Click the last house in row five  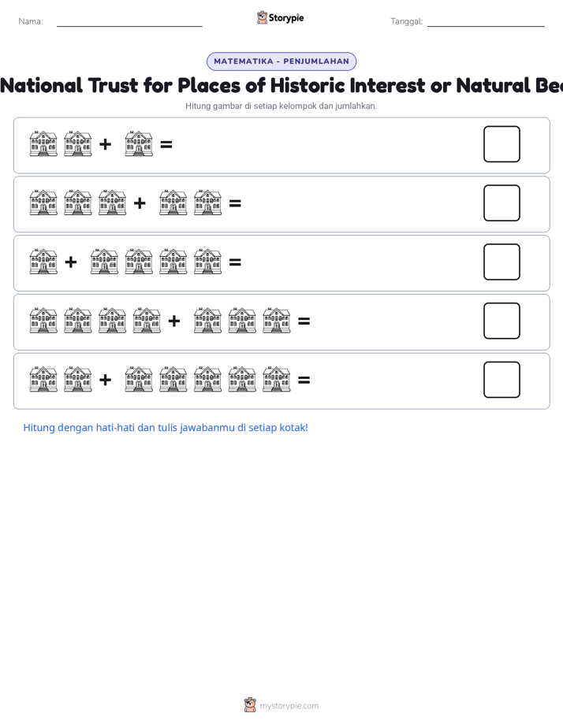point(277,379)
